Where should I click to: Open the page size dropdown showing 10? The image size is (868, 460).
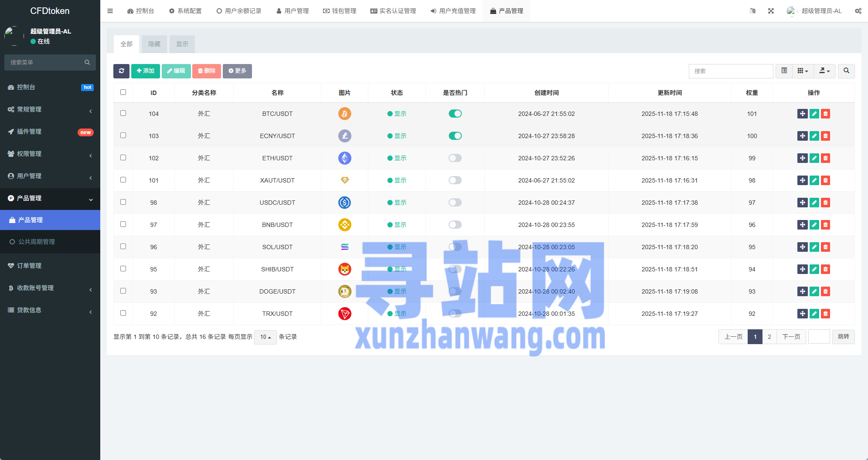point(265,337)
